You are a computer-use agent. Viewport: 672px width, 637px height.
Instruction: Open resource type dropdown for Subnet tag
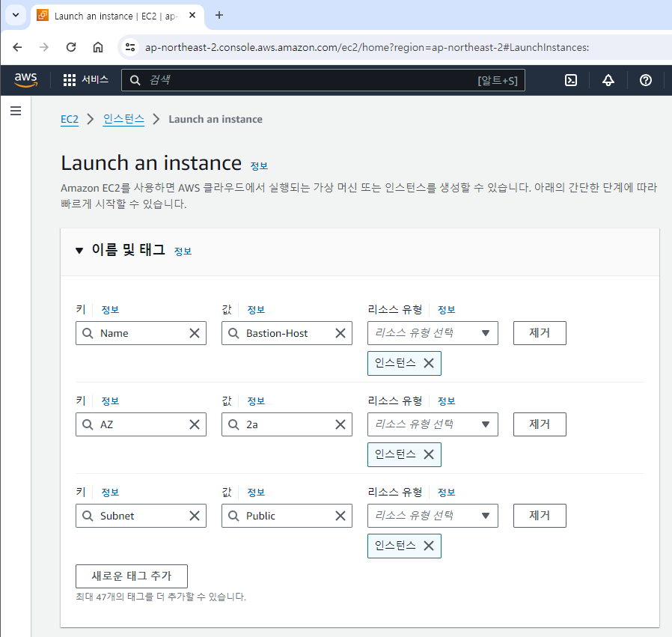[433, 516]
